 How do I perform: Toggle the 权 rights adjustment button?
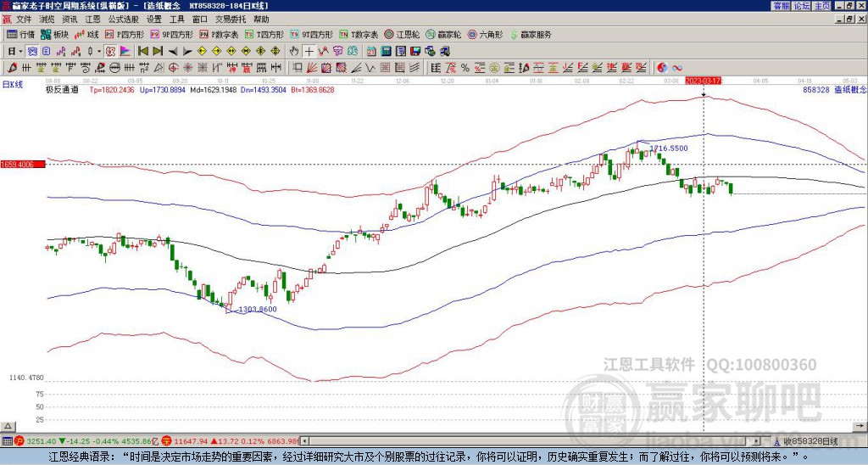pyautogui.click(x=111, y=52)
